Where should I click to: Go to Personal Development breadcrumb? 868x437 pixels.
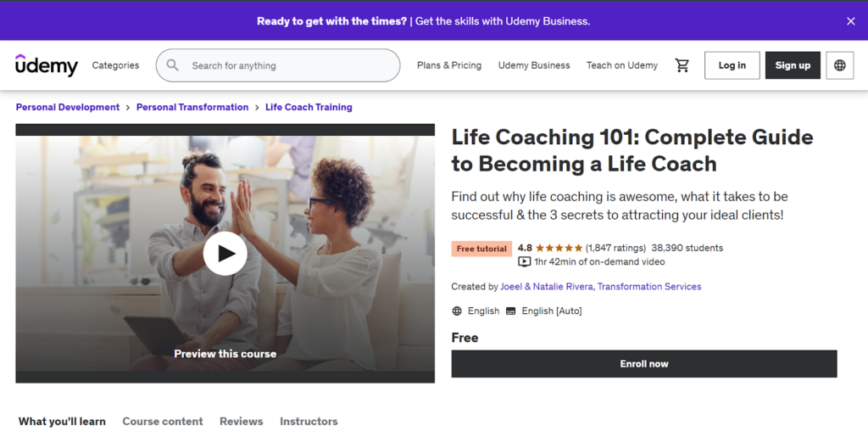[68, 107]
